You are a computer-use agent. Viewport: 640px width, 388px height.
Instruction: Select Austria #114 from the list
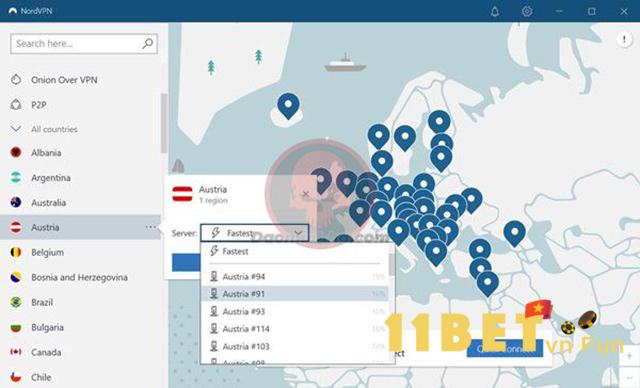tap(295, 329)
